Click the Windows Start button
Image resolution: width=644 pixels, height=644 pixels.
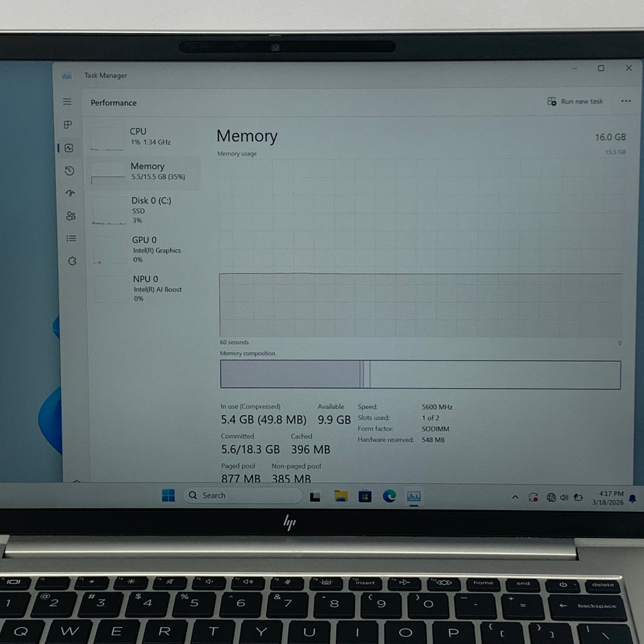pyautogui.click(x=168, y=495)
